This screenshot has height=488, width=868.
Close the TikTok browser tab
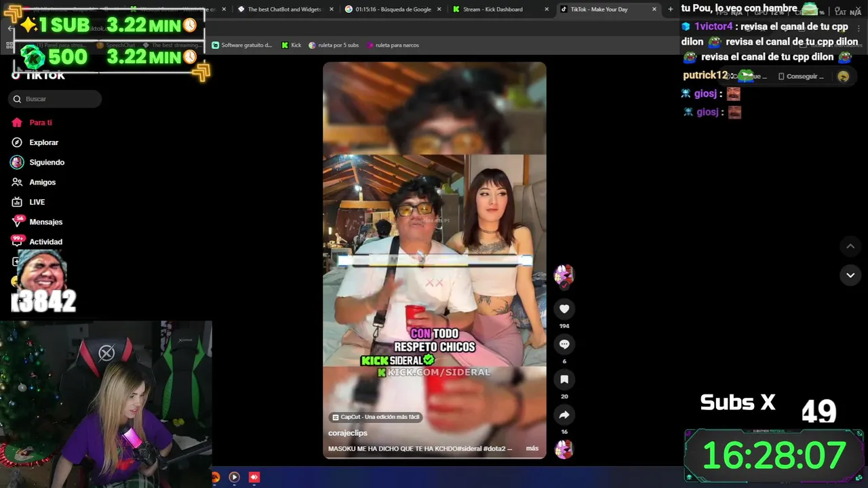click(x=654, y=9)
